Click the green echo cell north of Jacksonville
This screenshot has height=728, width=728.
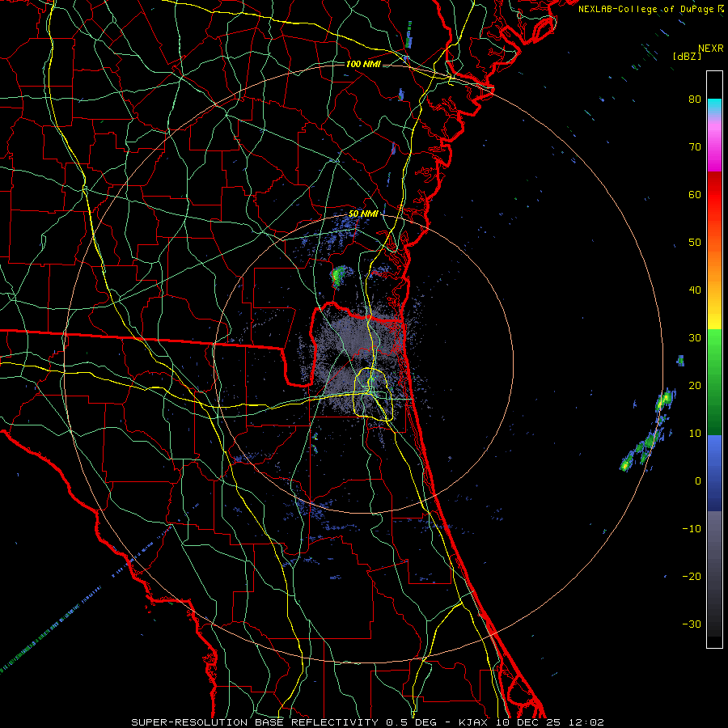(x=338, y=275)
